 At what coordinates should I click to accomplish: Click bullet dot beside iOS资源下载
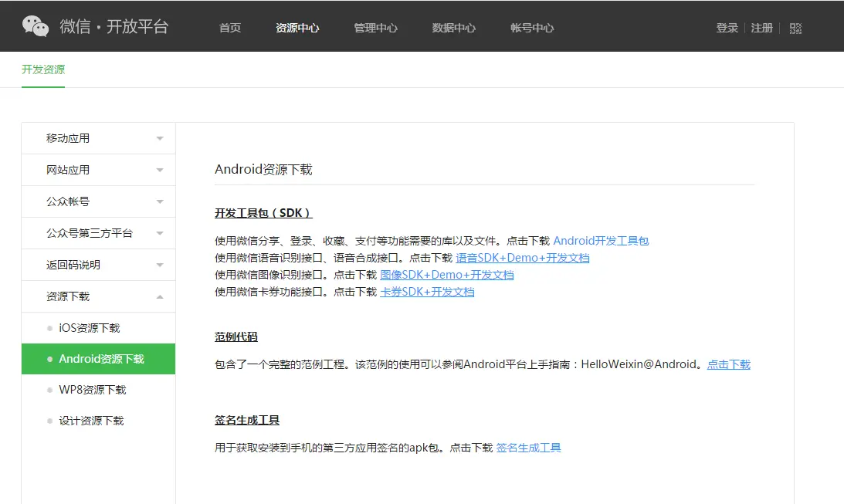[x=49, y=328]
